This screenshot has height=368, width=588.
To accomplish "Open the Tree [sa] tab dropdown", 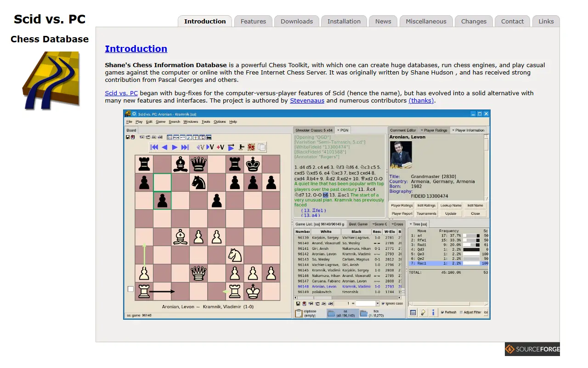I will click(x=411, y=224).
